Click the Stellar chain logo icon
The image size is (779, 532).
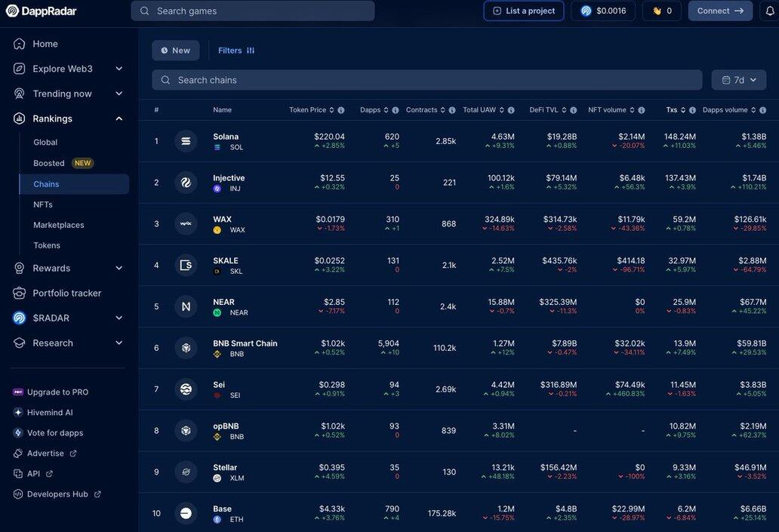pos(186,472)
